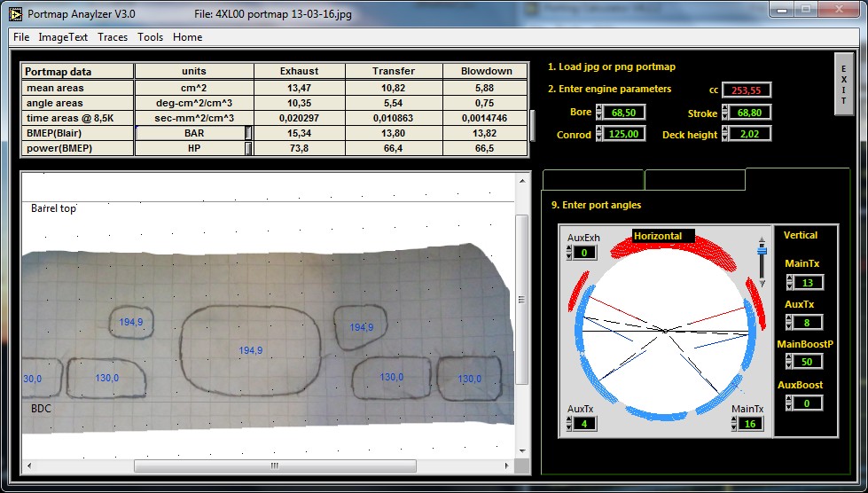868x493 pixels.
Task: Click the AuxBoost stepper arrows
Action: click(x=790, y=403)
